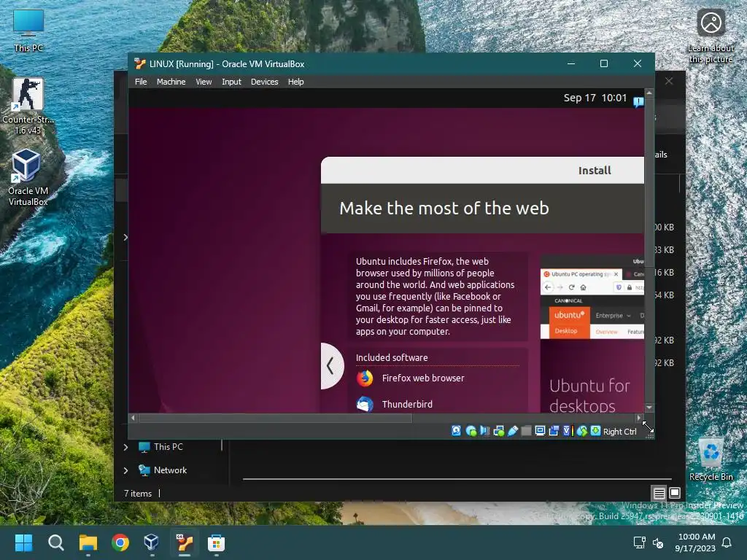Click the horizontal scrollbar thumb in VM window
747x560 pixels.
tap(275, 418)
